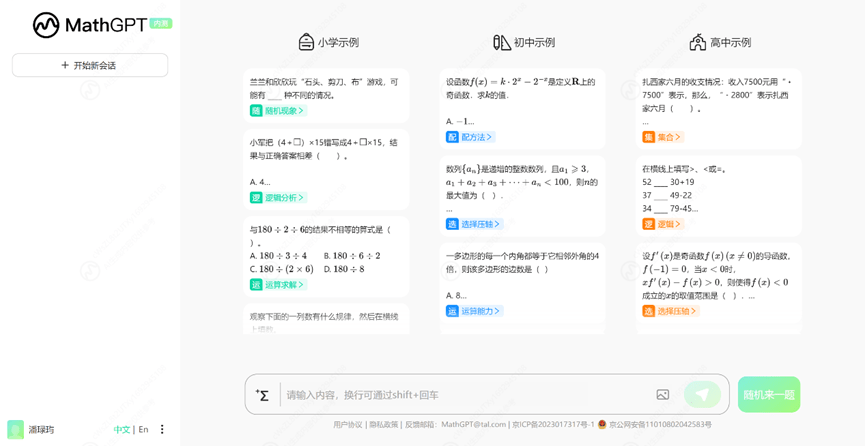Select the 高中示例 column heading
This screenshot has height=446, width=865.
[x=730, y=42]
